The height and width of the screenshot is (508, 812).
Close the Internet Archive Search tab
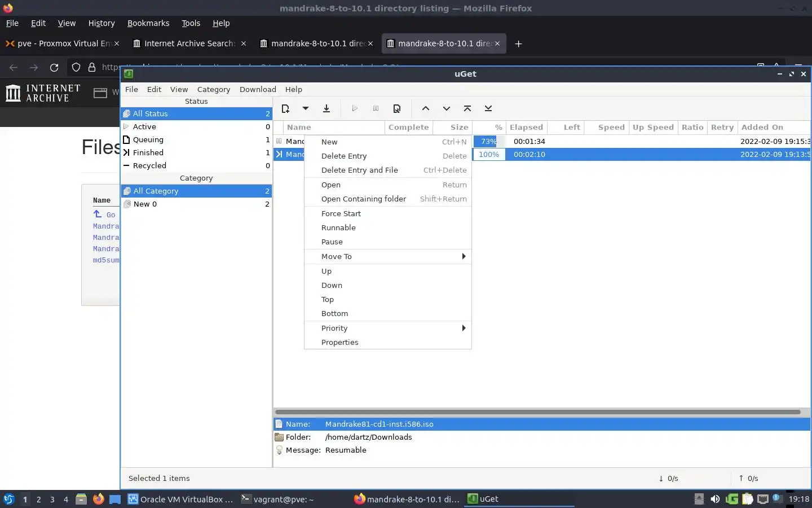tap(244, 43)
